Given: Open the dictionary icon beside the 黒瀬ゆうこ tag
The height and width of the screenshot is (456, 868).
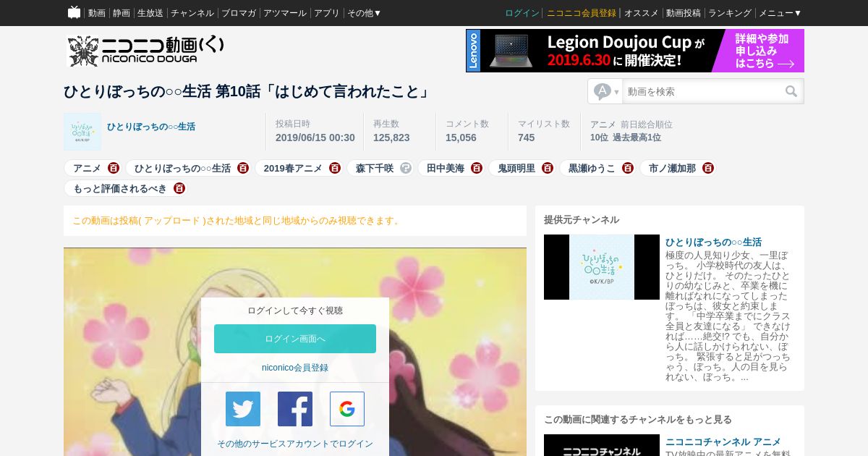Looking at the screenshot, I should [x=628, y=168].
